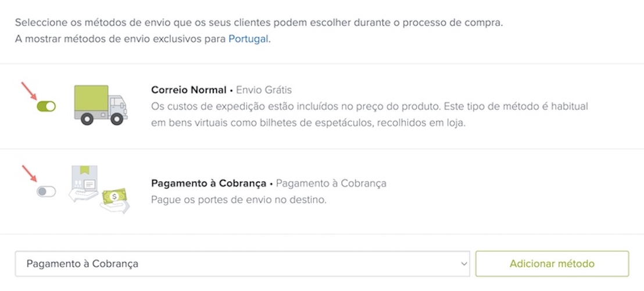Click the dropdown chevron arrow
Viewport: 644px width, 291px height.
pos(464,264)
